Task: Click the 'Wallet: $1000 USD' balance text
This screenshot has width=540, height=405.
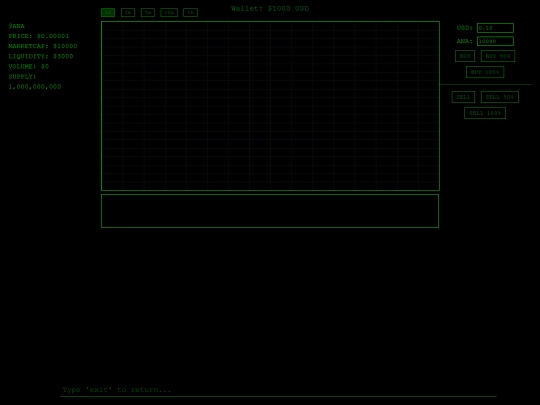Action: coord(270,9)
